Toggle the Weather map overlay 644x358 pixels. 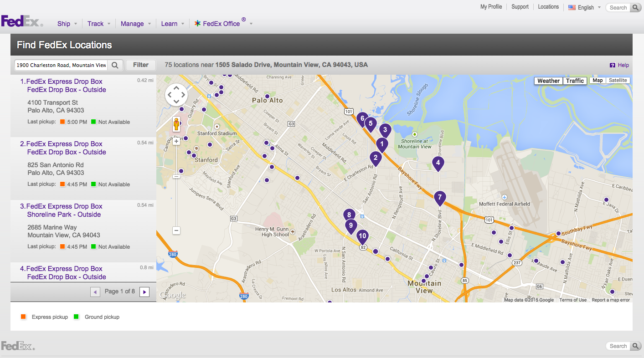point(548,81)
